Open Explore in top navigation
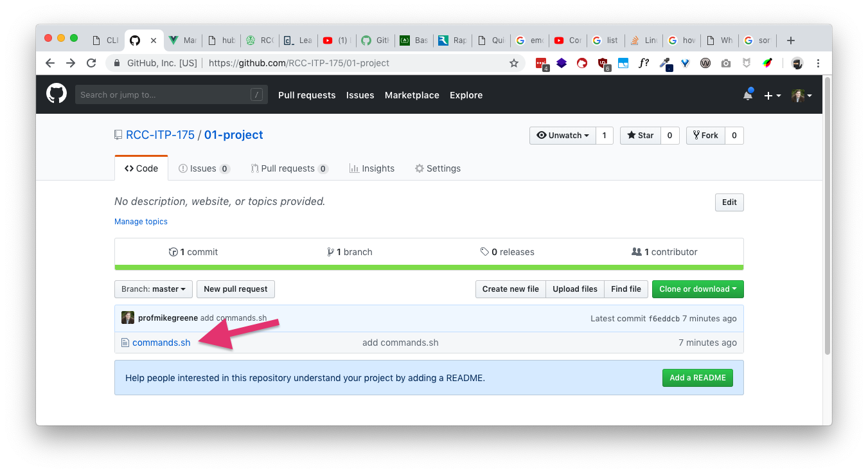This screenshot has height=473, width=868. tap(466, 95)
